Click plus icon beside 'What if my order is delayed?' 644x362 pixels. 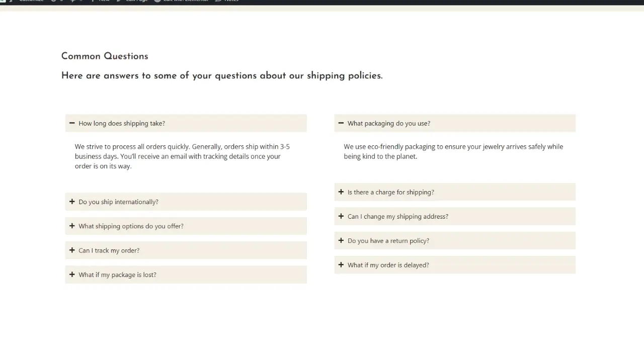341,265
